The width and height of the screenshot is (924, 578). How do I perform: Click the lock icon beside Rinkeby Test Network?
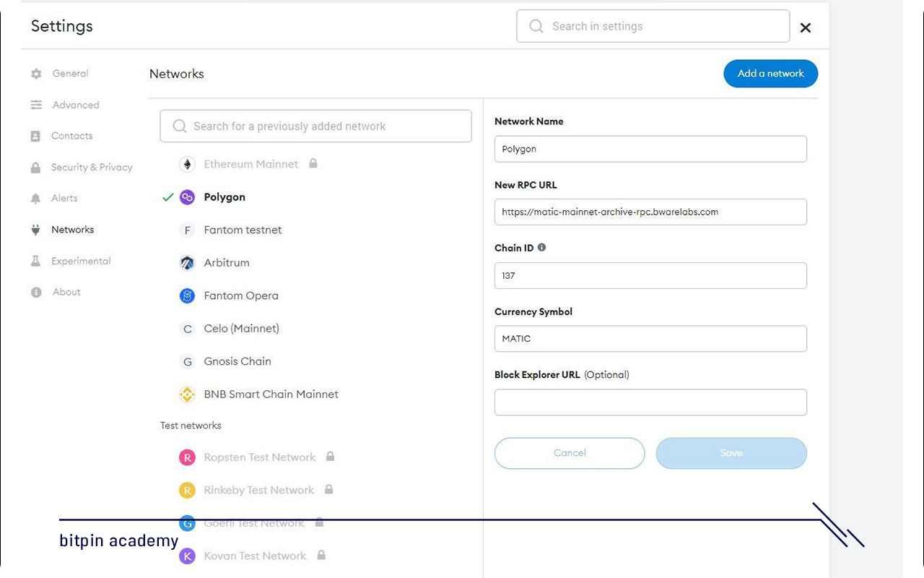coord(328,489)
